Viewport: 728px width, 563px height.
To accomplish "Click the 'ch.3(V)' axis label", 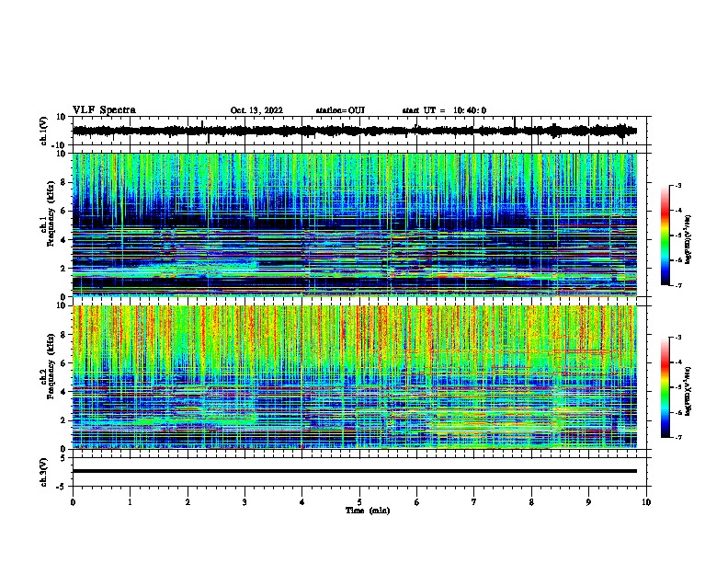I will click(x=44, y=472).
